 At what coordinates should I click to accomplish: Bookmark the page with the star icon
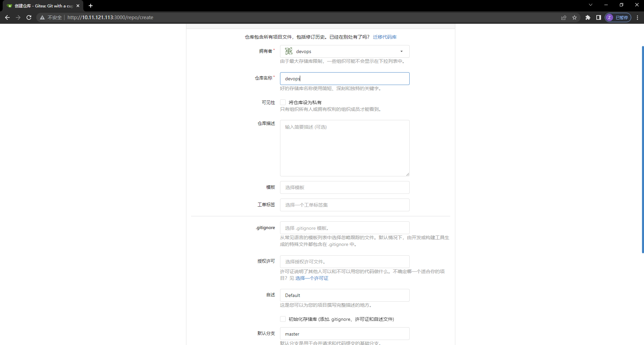(x=574, y=17)
